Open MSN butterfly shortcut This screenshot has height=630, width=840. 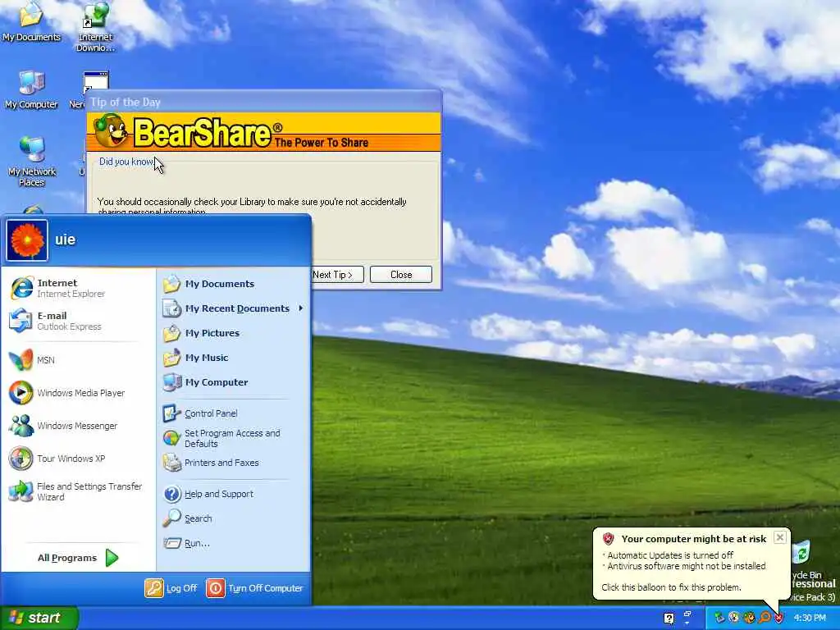click(x=78, y=360)
